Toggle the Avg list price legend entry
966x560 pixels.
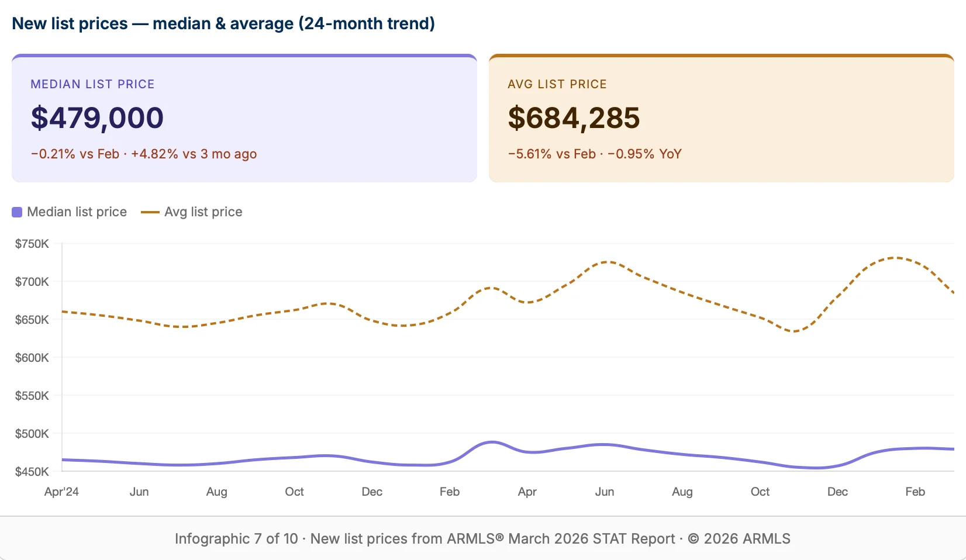pos(193,212)
